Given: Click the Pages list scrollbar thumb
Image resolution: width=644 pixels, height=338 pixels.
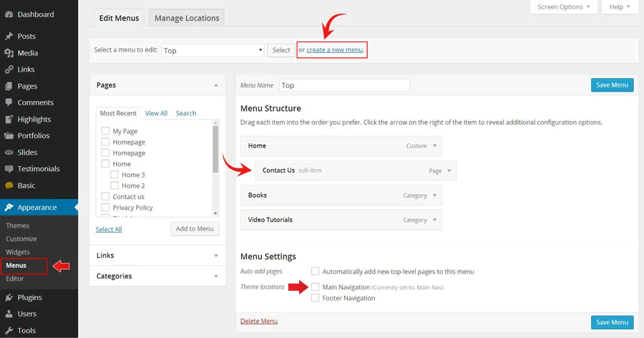Looking at the screenshot, I should (215, 149).
